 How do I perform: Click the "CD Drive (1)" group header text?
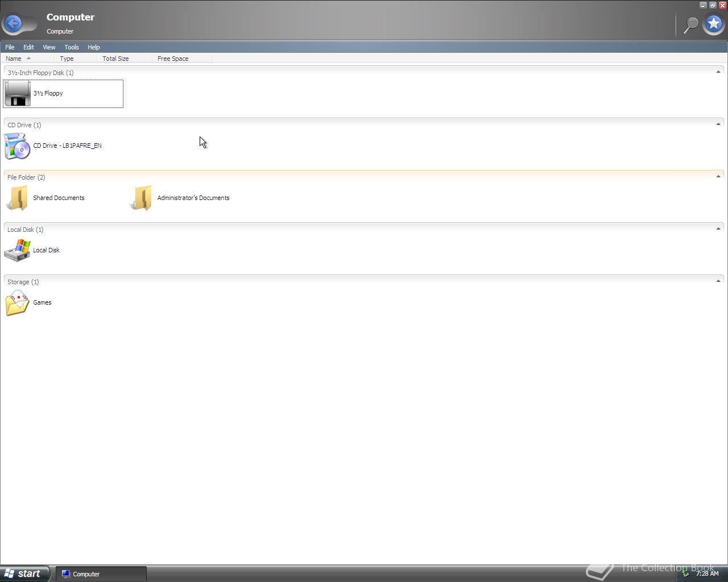click(24, 125)
